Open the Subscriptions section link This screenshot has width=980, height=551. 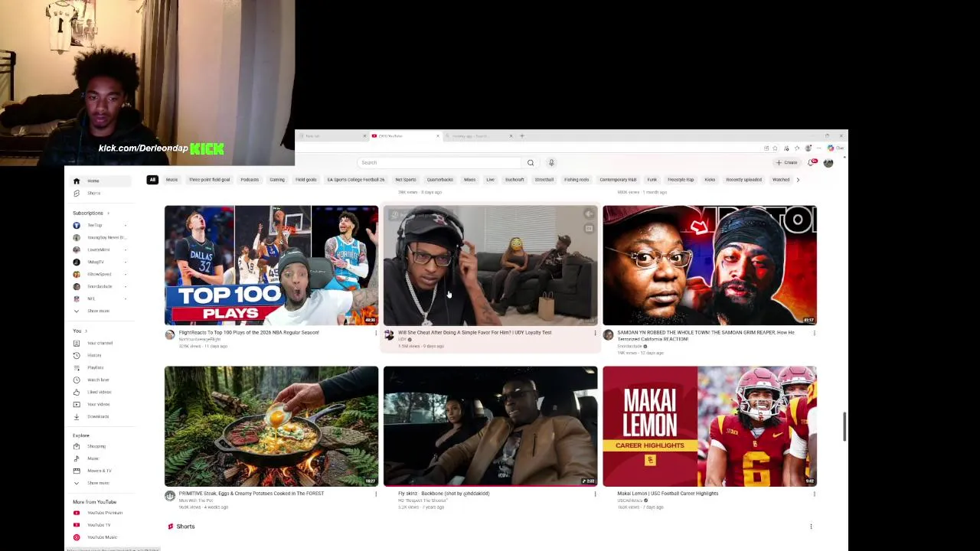(90, 213)
